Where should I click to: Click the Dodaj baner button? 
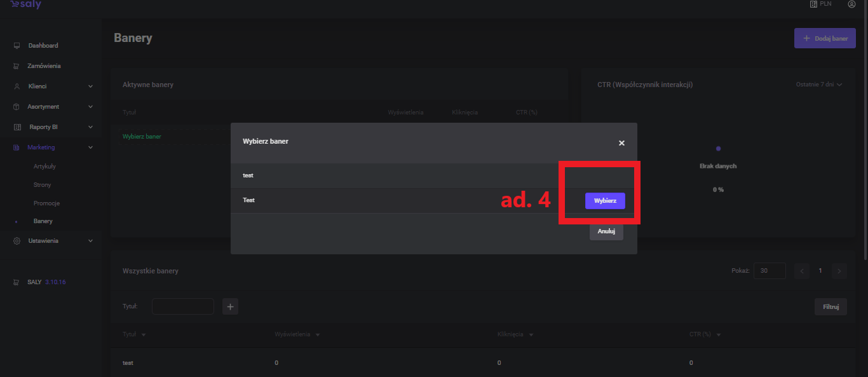[824, 38]
